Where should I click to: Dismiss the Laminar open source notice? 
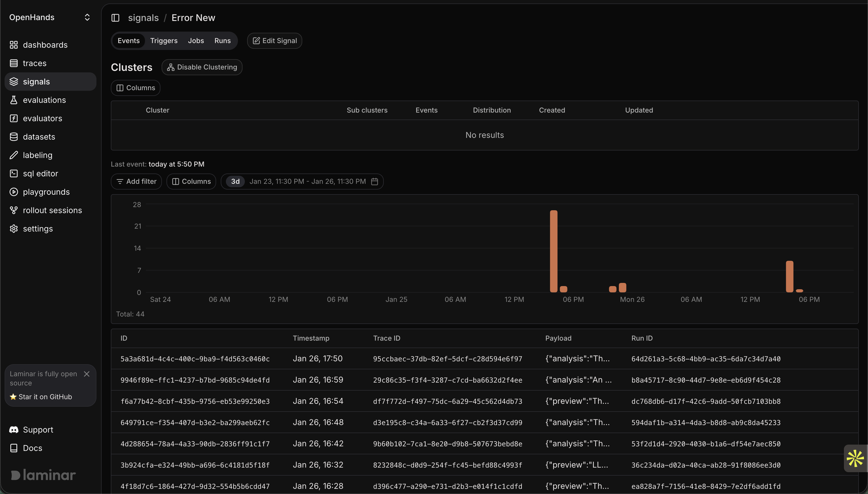pyautogui.click(x=86, y=374)
